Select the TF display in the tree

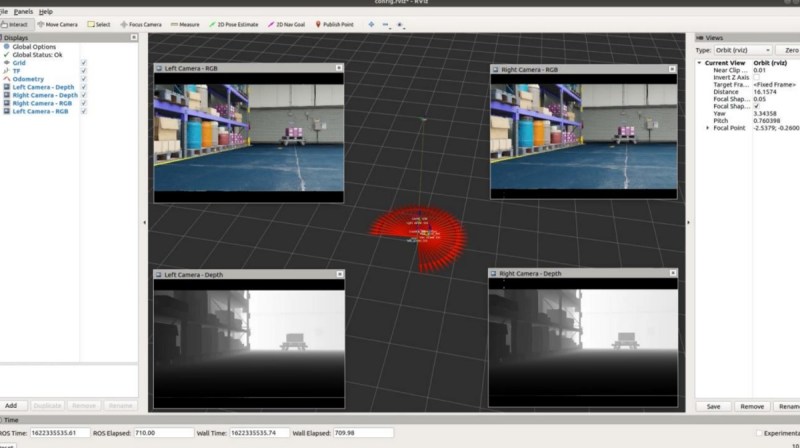coord(16,71)
